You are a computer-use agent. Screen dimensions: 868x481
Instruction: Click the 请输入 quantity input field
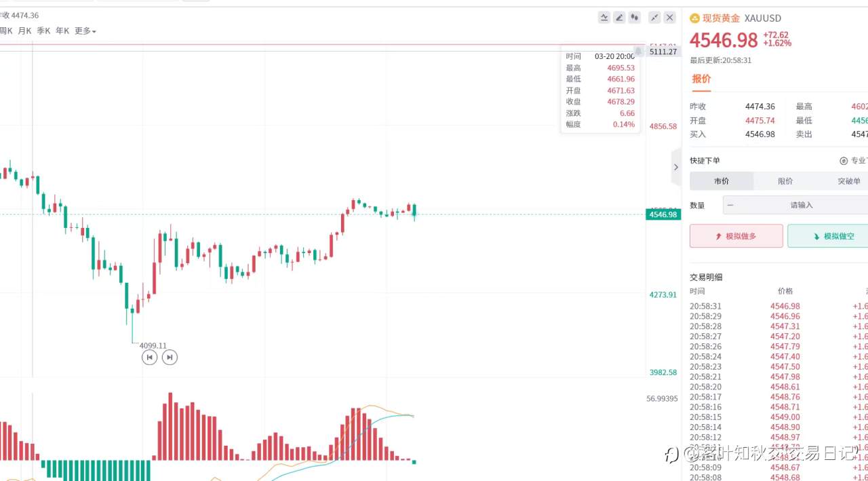802,205
